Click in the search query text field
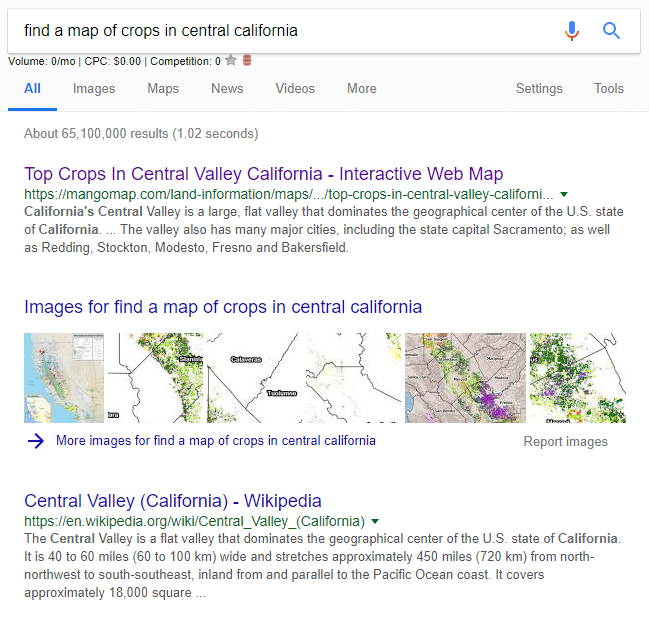649x619 pixels. [x=280, y=30]
